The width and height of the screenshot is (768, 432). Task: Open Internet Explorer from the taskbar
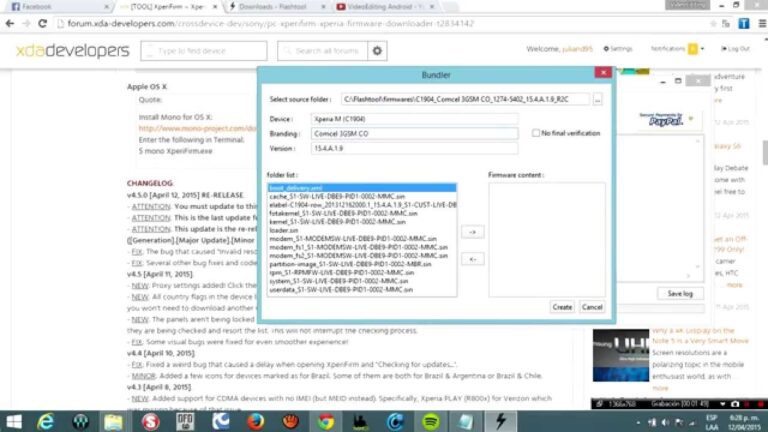coord(45,422)
